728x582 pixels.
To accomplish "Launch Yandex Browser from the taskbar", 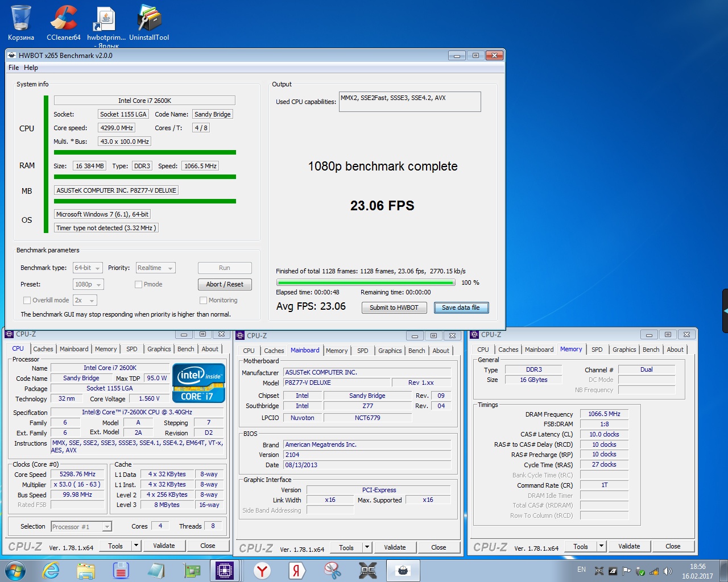I will click(x=262, y=571).
